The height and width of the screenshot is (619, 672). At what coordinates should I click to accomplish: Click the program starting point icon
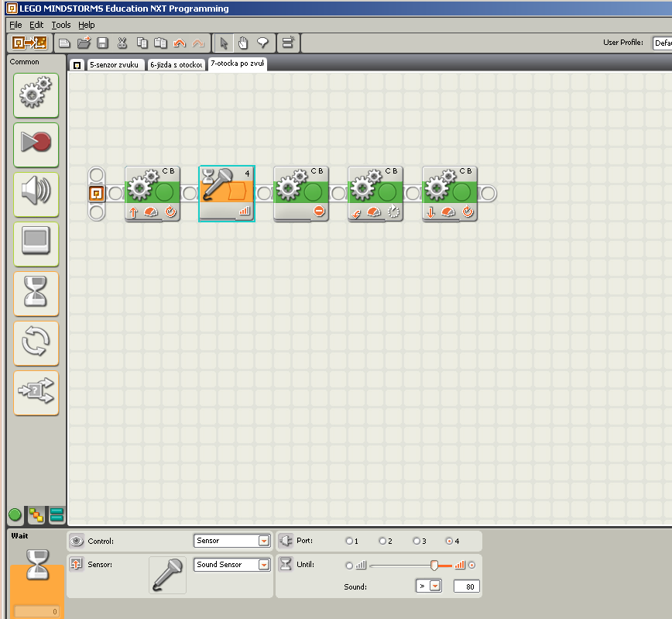97,194
